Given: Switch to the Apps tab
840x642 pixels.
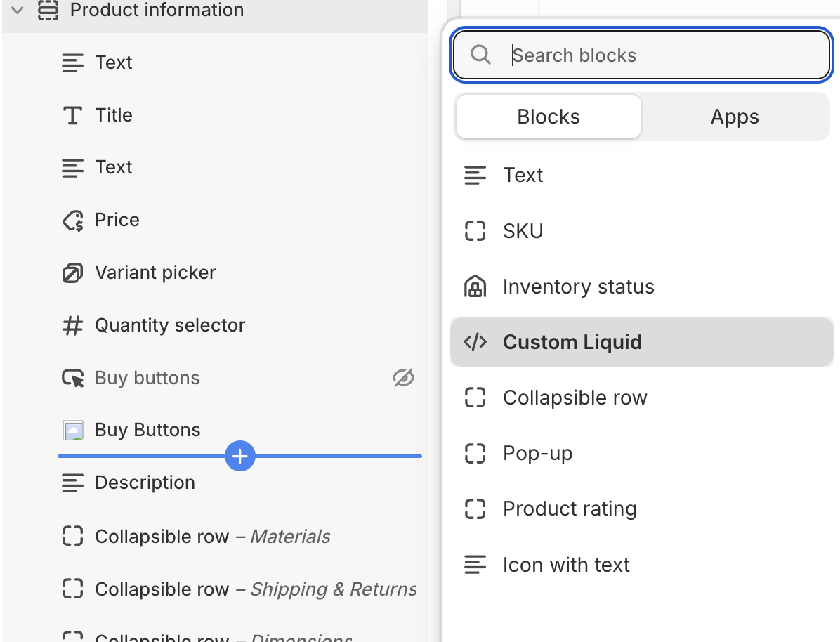Looking at the screenshot, I should click(x=735, y=117).
